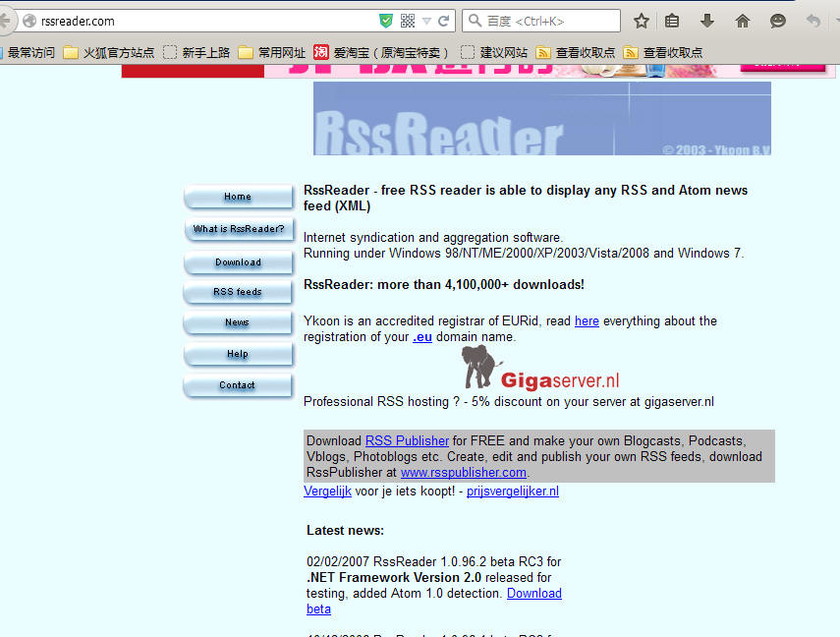Click the Vergelijk link
Screen dimensions: 840x637
click(327, 492)
